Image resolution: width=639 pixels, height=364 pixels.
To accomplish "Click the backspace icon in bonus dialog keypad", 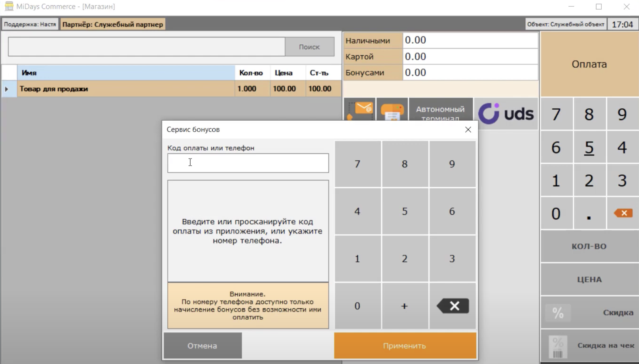I will point(453,306).
